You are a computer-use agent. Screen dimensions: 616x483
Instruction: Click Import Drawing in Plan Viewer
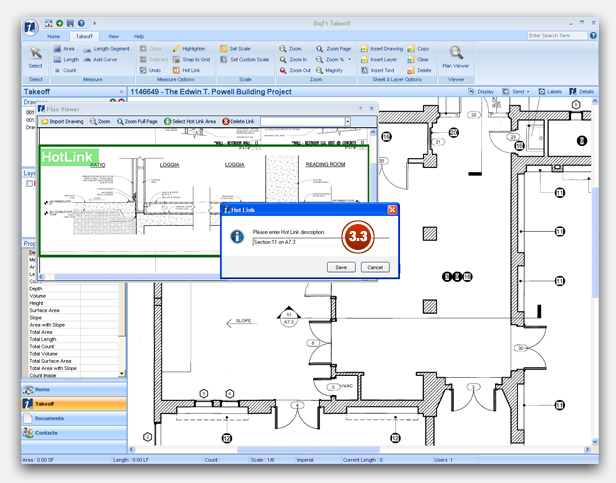(62, 121)
